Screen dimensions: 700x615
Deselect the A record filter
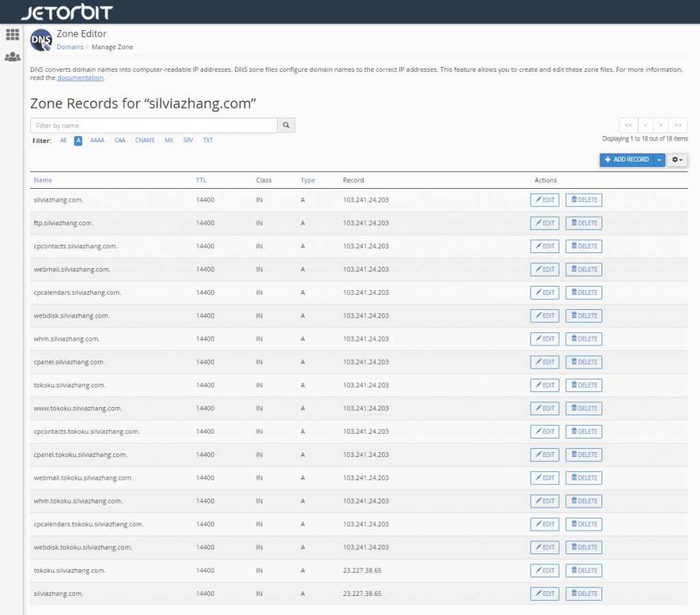pyautogui.click(x=78, y=140)
